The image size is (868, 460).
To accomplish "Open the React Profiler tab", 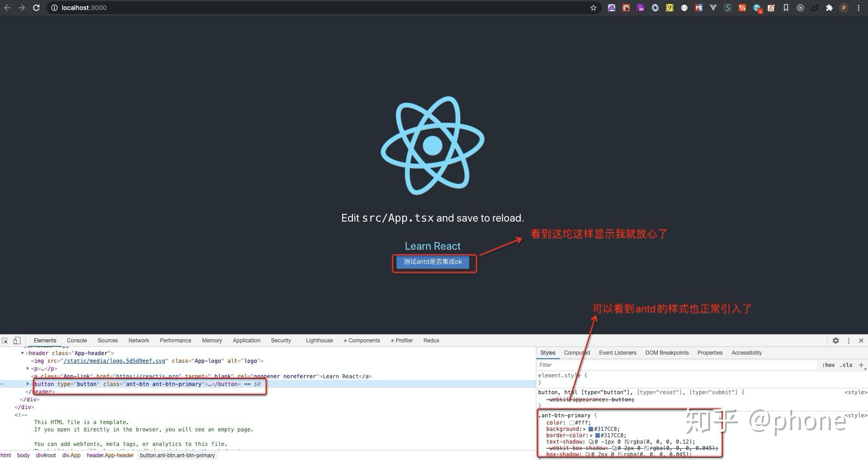I will click(402, 341).
